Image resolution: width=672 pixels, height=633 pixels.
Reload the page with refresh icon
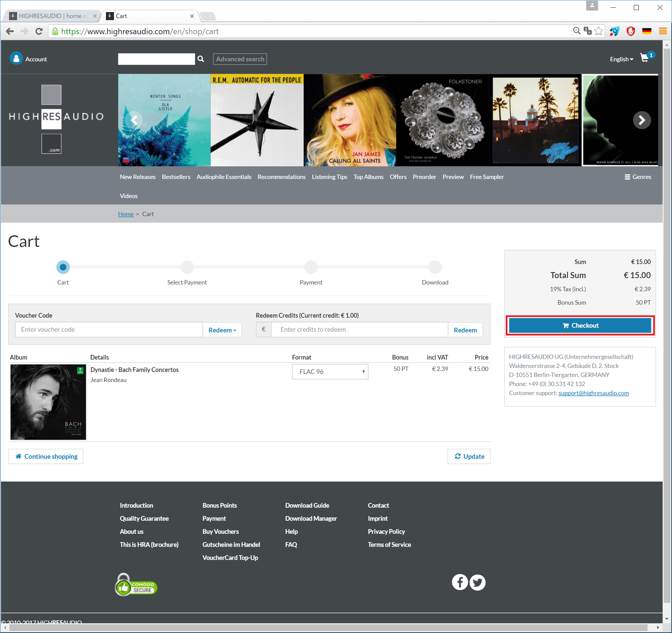(39, 31)
